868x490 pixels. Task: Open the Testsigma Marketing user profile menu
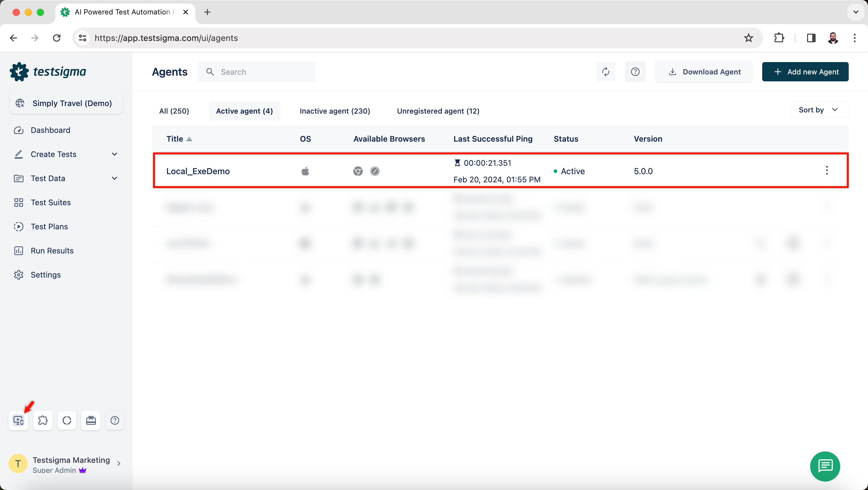pyautogui.click(x=66, y=464)
